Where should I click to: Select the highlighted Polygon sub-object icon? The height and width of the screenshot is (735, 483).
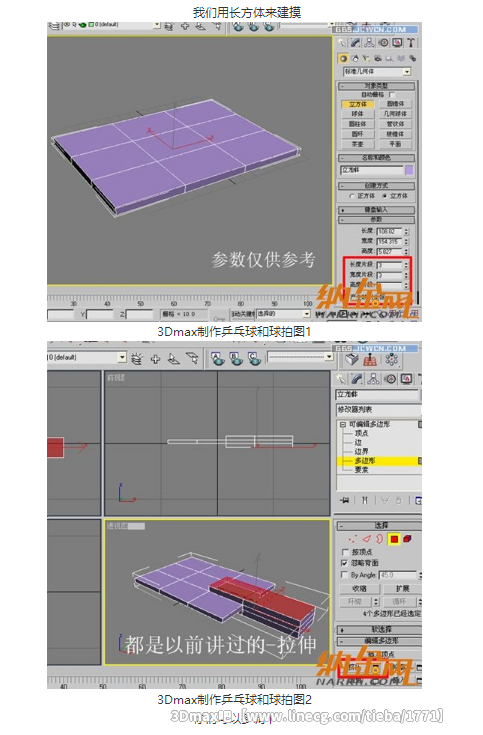pyautogui.click(x=394, y=539)
